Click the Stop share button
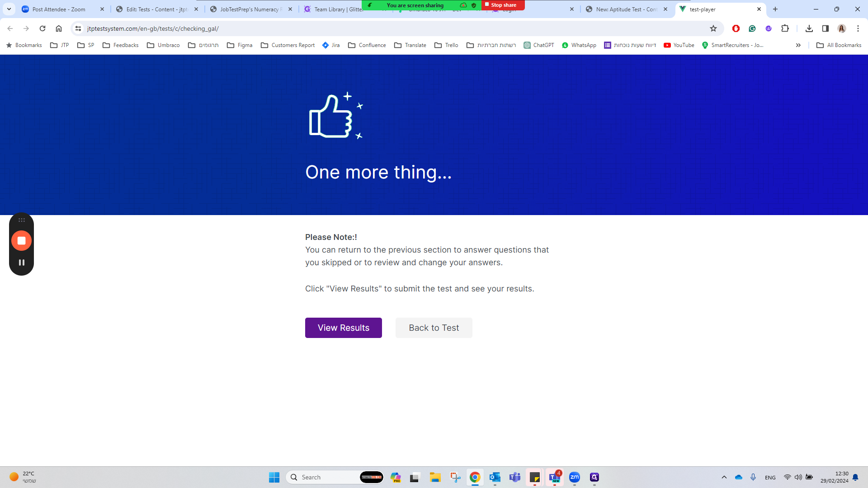This screenshot has width=868, height=488. pyautogui.click(x=503, y=5)
